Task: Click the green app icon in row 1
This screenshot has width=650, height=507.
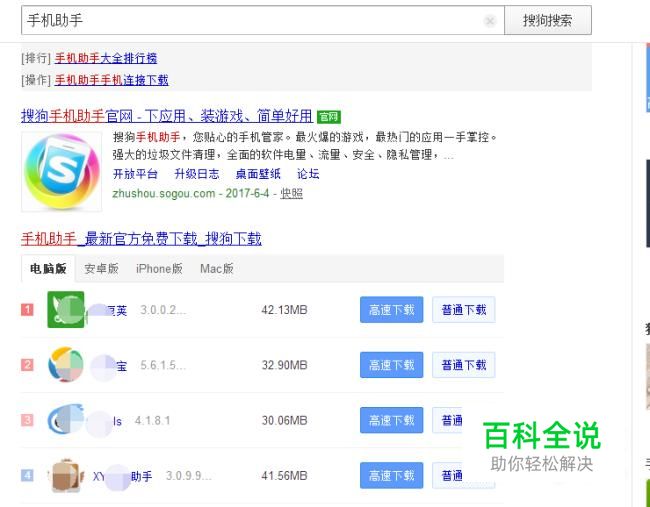Action: [65, 310]
